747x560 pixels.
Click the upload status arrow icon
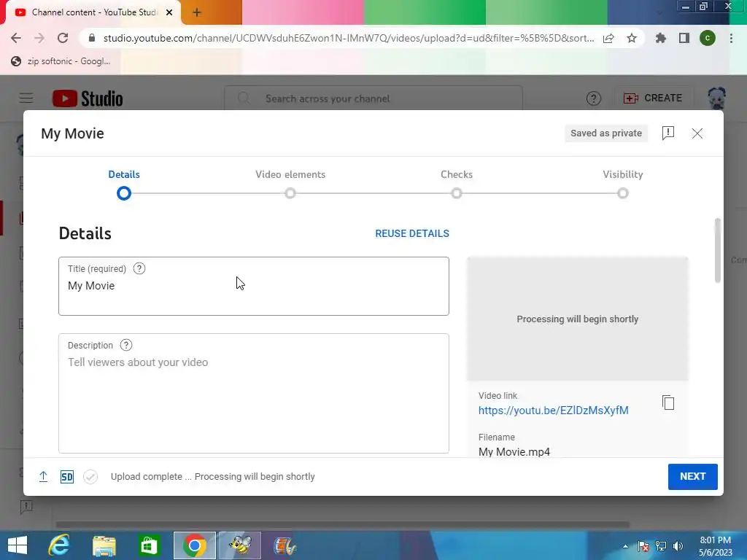click(x=43, y=477)
